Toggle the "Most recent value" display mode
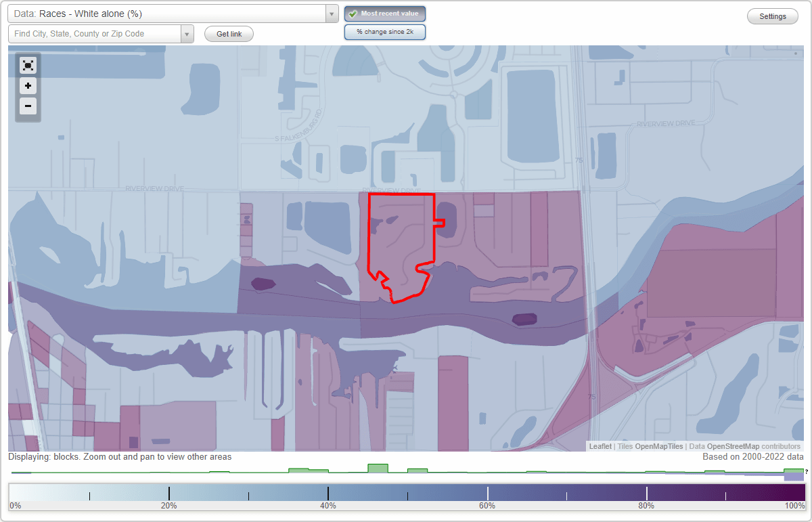812x522 pixels. (x=384, y=13)
